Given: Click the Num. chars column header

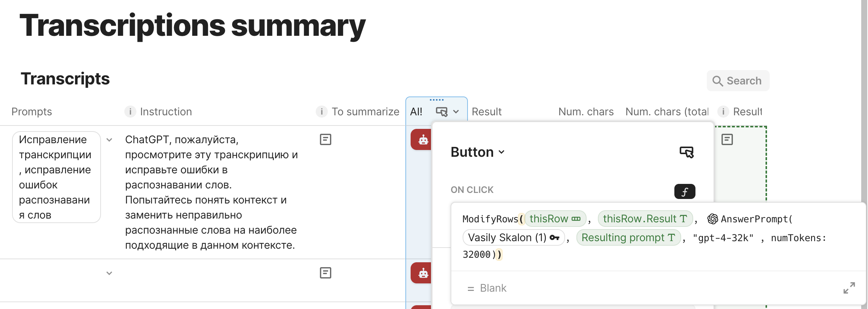Looking at the screenshot, I should (x=586, y=112).
